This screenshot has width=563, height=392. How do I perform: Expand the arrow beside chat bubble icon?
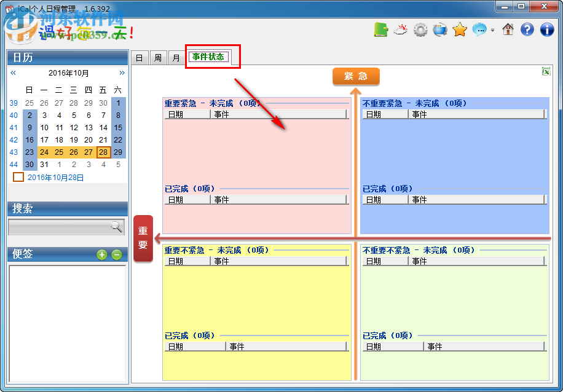point(493,30)
